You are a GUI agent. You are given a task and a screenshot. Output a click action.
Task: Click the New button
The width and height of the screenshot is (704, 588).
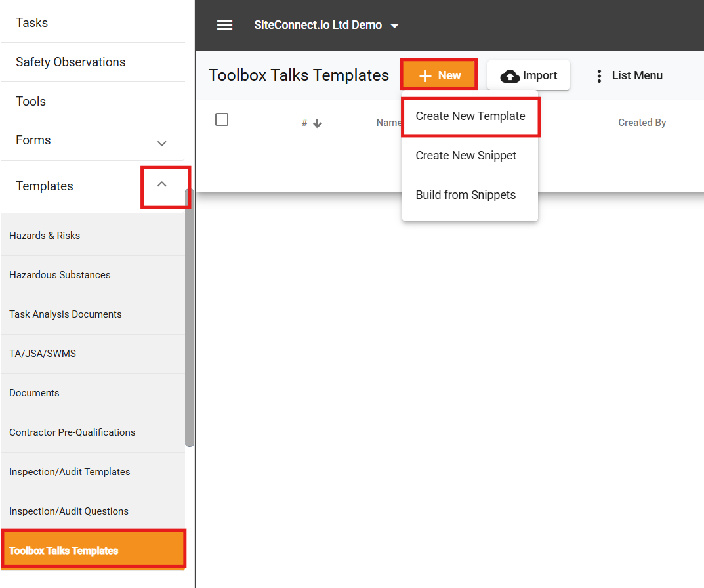(438, 75)
